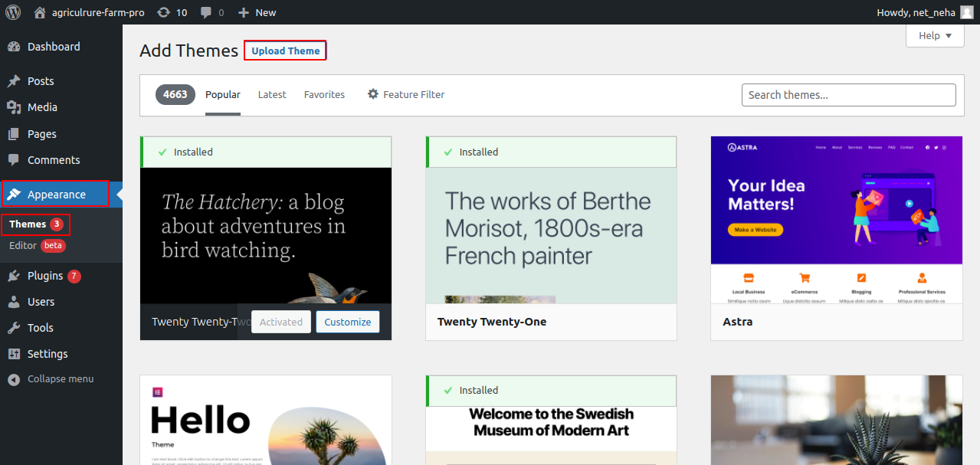The height and width of the screenshot is (465, 980).
Task: Click the Themes update badge 3
Action: 57,224
